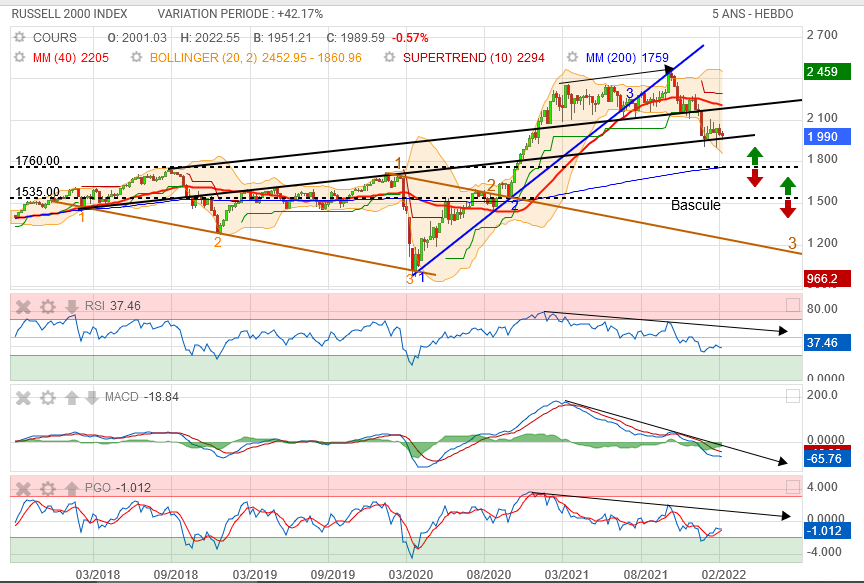Click the blue 1 990 current price tag
The height and width of the screenshot is (583, 864).
tap(827, 137)
